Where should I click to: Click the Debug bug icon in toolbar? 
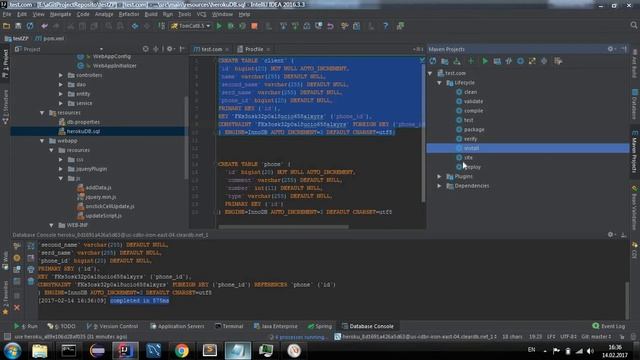[231, 26]
